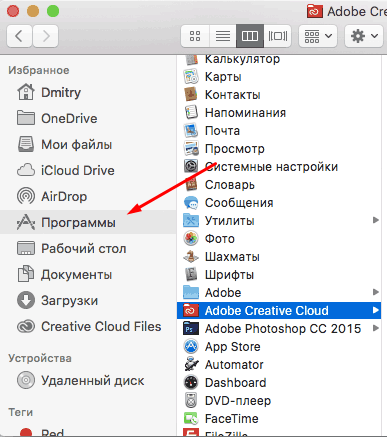Go back with the left chevron button

tap(19, 36)
